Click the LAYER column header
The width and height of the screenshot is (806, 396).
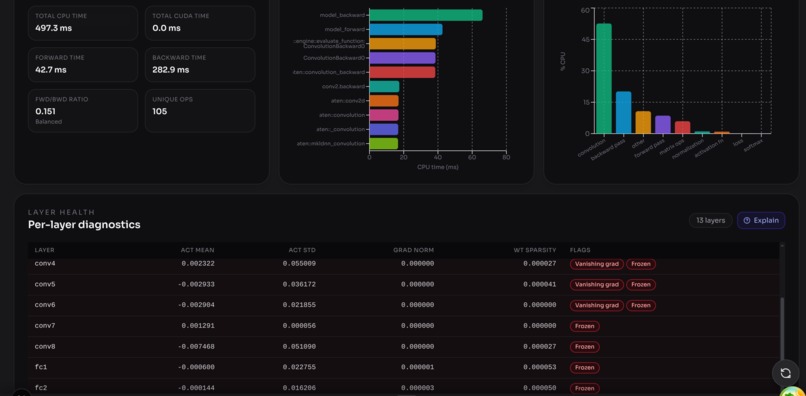point(44,250)
